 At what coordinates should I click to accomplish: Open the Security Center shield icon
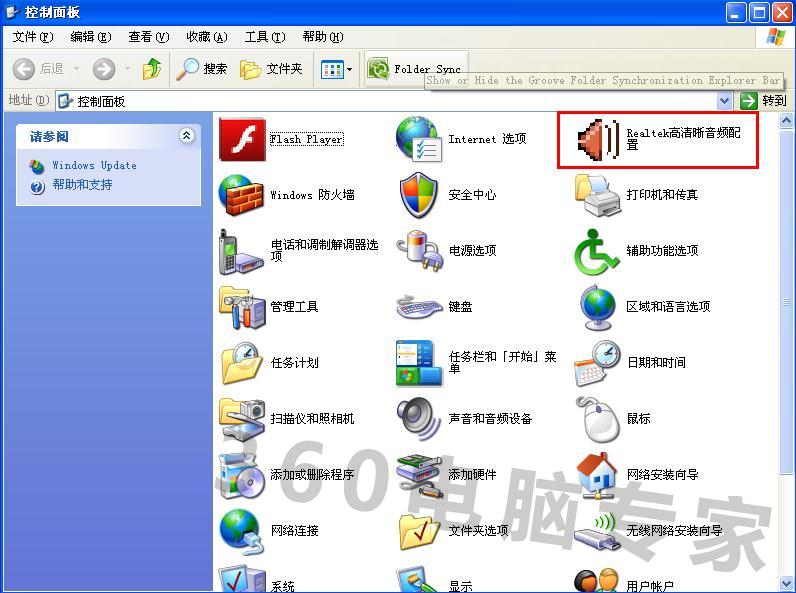418,195
